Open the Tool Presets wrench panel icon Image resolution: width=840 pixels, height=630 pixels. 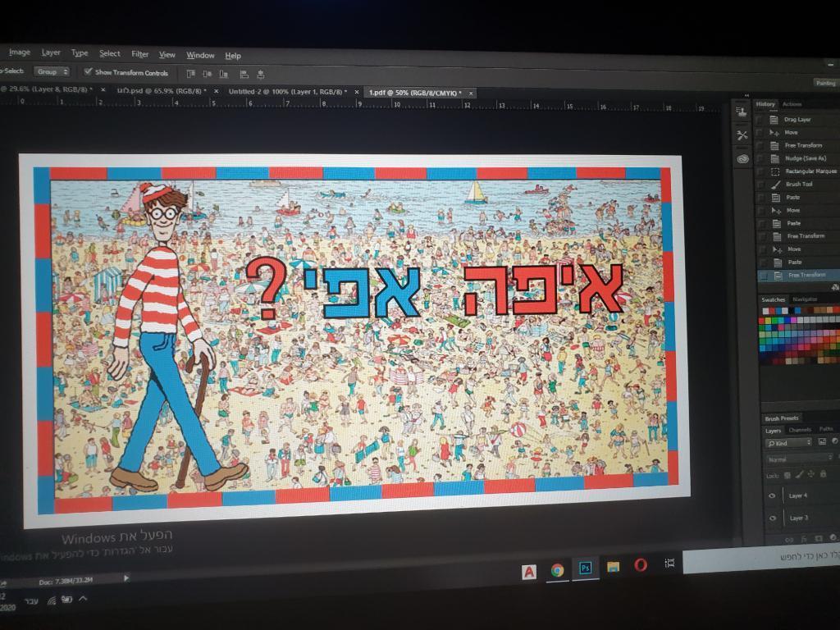pyautogui.click(x=742, y=135)
